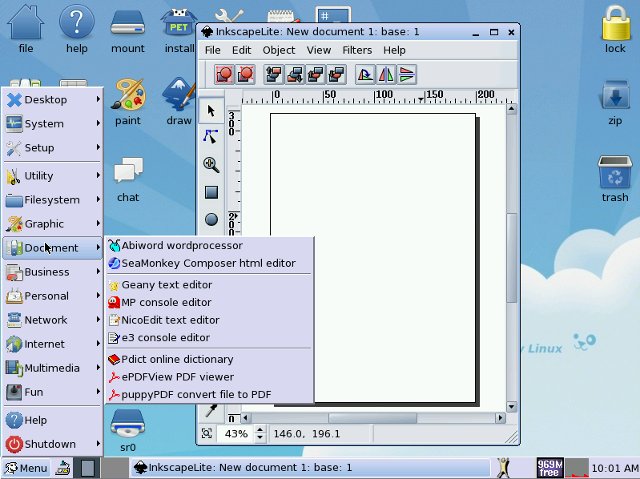Click the zoom fit icon beside 43%
Image resolution: width=640 pixels, height=479 pixels.
[x=207, y=433]
